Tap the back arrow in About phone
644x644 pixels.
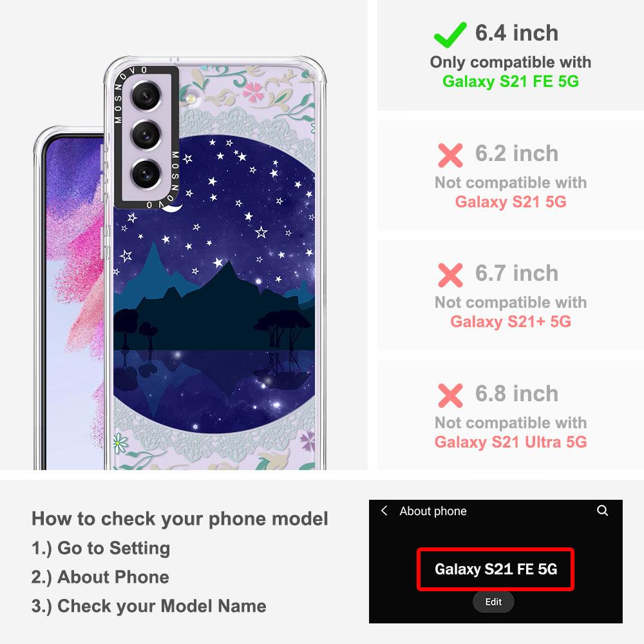point(384,511)
